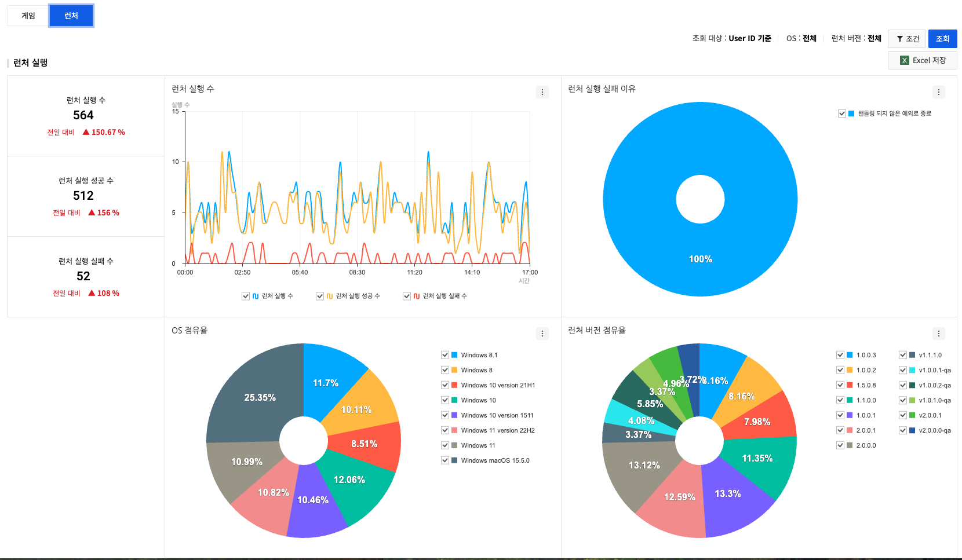Toggle the Windows macOS 15.5.0 checkbox
962x560 pixels.
445,460
